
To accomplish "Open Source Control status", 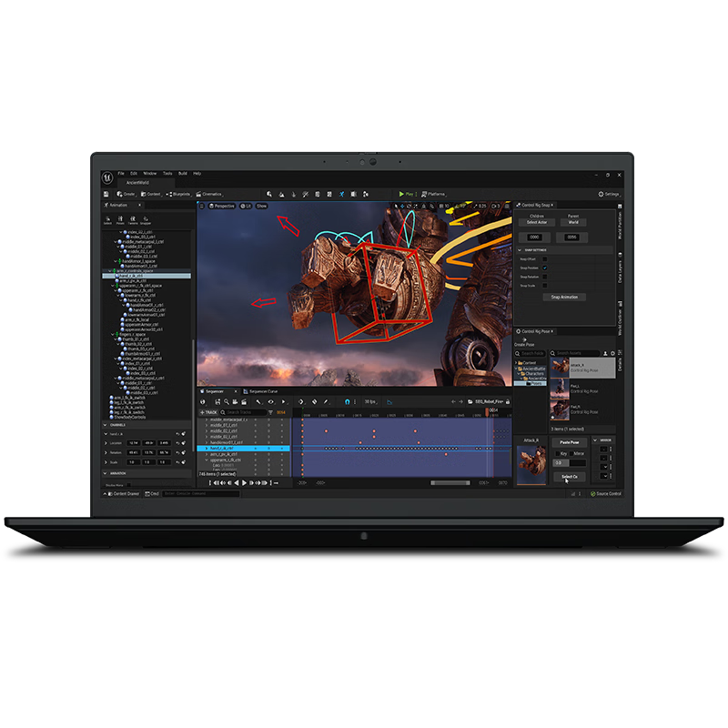I will 605,493.
